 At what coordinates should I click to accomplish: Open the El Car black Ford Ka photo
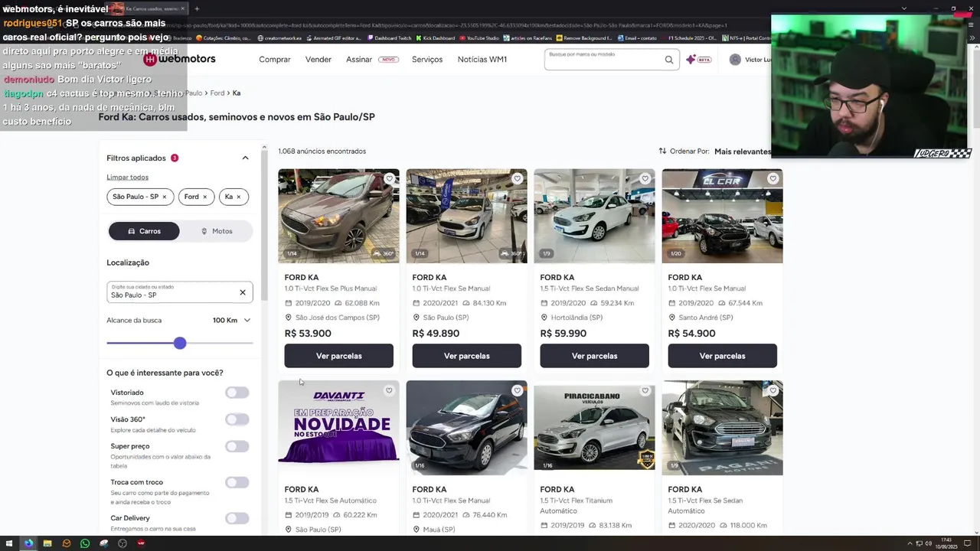tap(722, 217)
